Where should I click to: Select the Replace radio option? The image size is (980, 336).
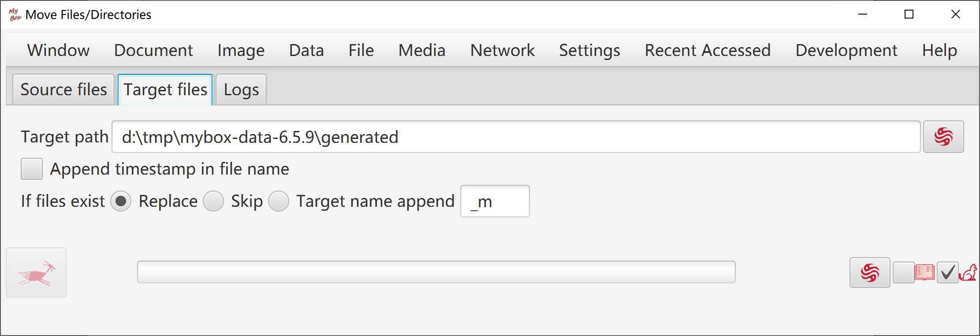click(x=121, y=202)
